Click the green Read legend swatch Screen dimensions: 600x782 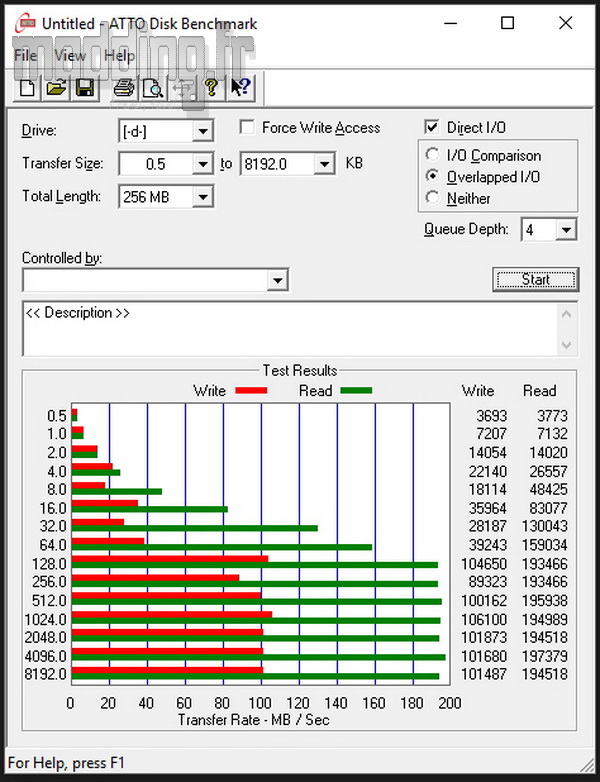point(356,391)
